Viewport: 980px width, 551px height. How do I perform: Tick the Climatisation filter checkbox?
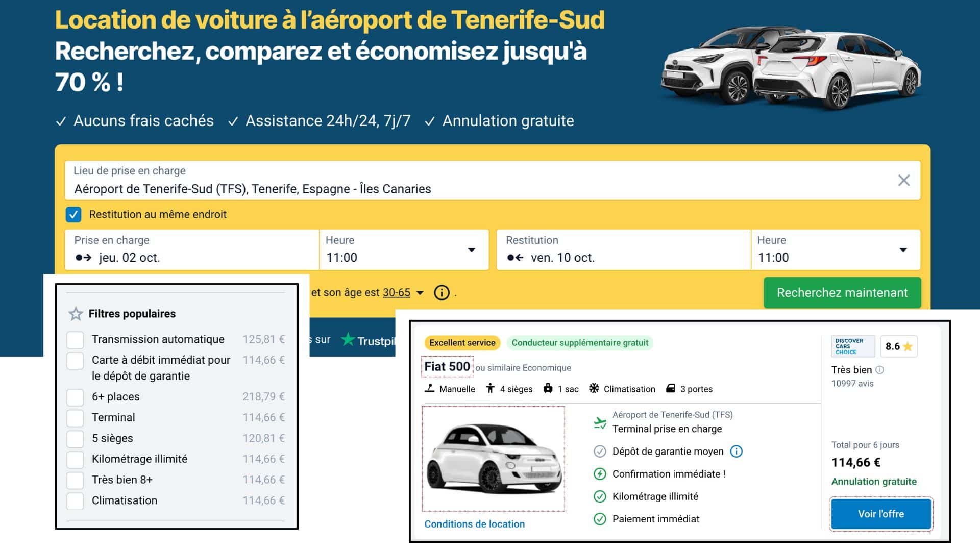(x=76, y=501)
